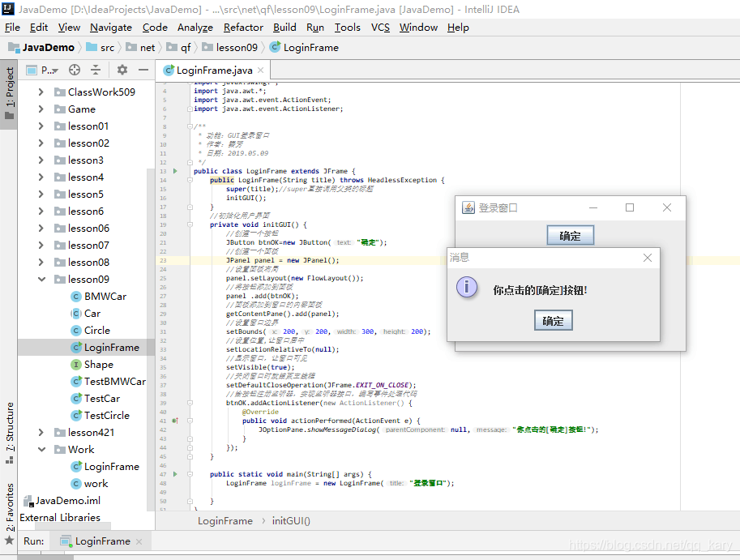Image resolution: width=740 pixels, height=560 pixels.
Task: Expand the Game folder arrow
Action: coord(41,109)
